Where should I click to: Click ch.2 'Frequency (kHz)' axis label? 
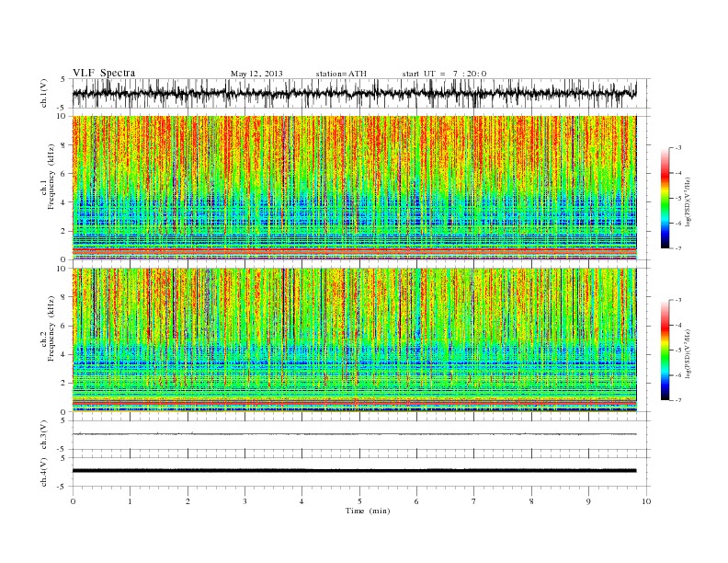coord(51,328)
